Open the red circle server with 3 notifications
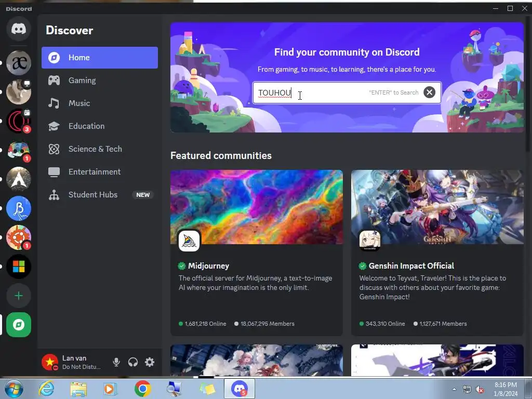The image size is (532, 399). (x=19, y=121)
